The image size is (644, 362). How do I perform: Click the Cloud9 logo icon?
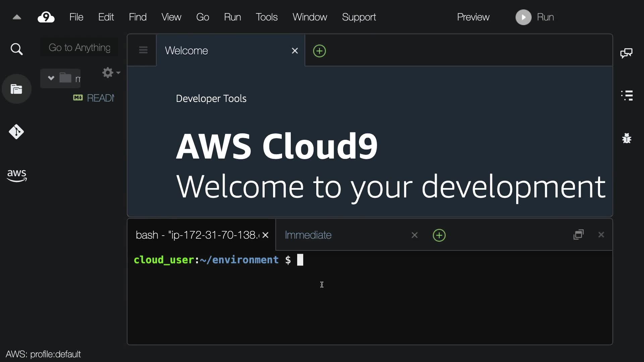(x=46, y=17)
